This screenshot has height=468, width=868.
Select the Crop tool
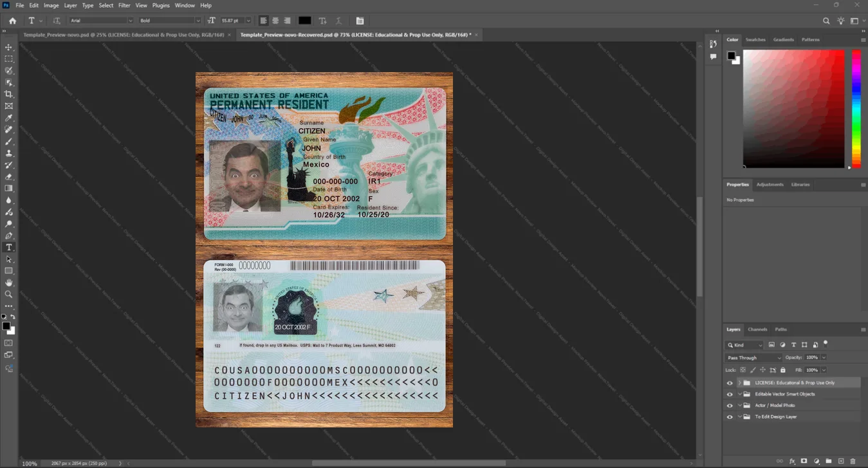pyautogui.click(x=9, y=94)
